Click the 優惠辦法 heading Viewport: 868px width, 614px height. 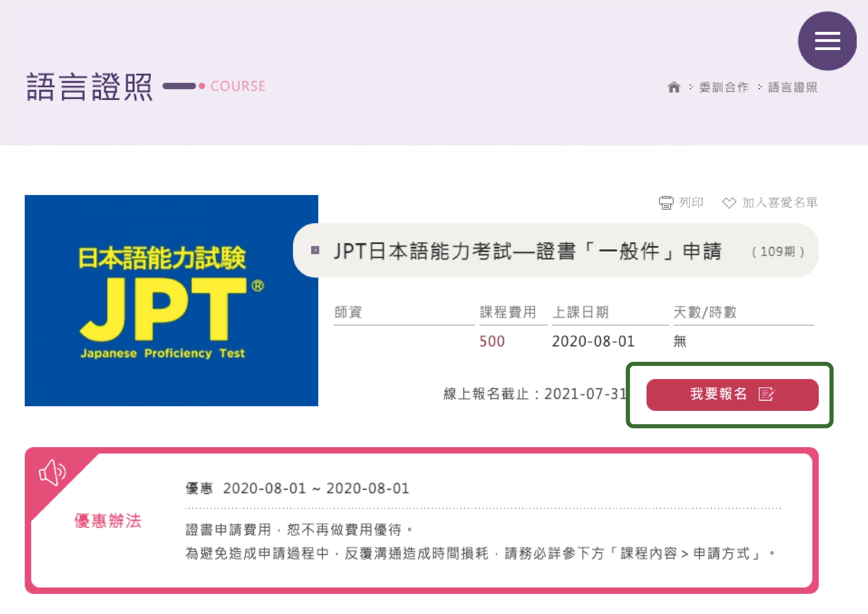tap(108, 521)
